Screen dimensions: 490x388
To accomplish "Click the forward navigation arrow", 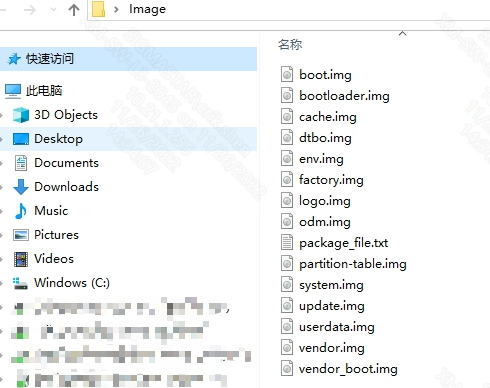I will pyautogui.click(x=30, y=10).
